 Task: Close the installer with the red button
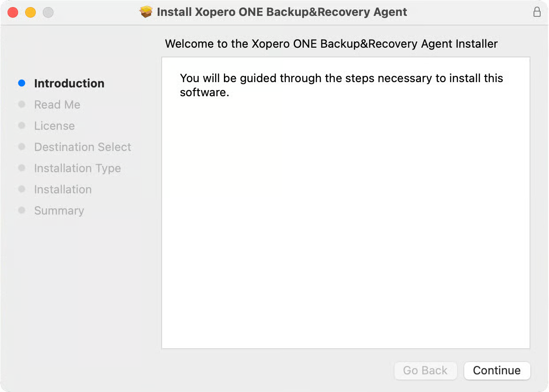tap(13, 12)
